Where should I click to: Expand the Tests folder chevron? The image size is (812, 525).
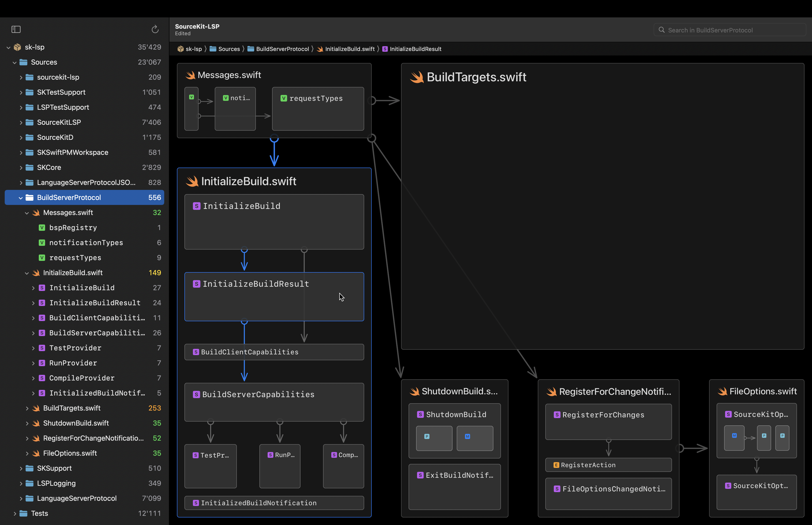point(15,513)
